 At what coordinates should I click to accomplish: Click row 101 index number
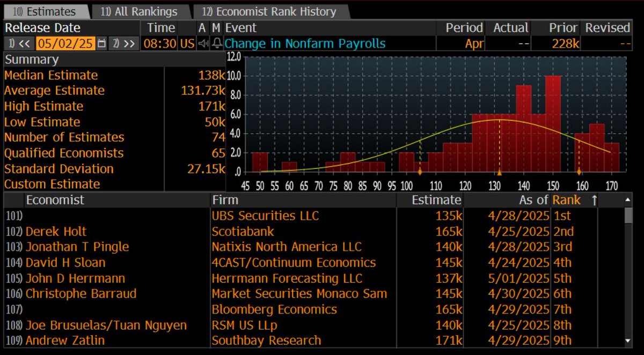click(13, 216)
